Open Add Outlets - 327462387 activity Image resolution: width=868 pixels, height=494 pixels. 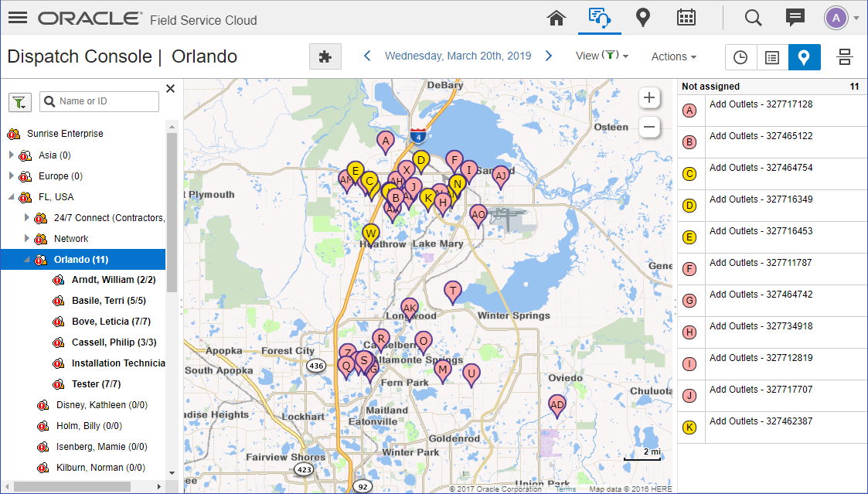coord(761,421)
